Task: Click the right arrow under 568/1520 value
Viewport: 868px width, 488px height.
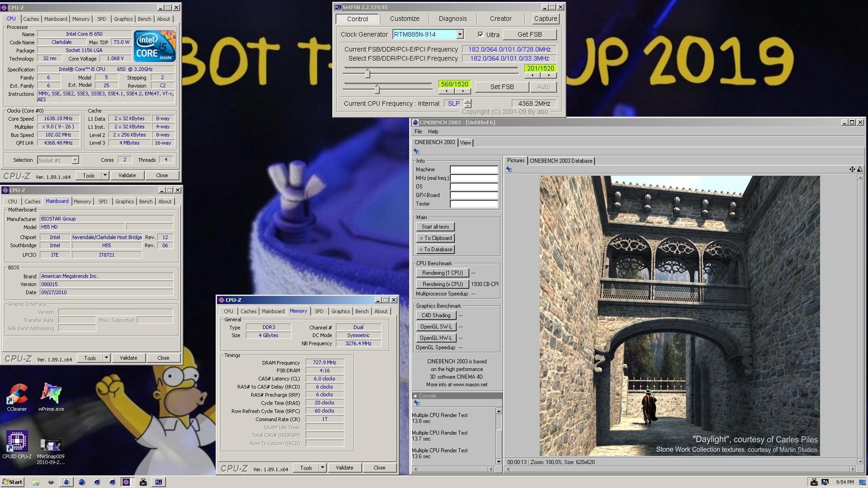Action: [x=462, y=91]
